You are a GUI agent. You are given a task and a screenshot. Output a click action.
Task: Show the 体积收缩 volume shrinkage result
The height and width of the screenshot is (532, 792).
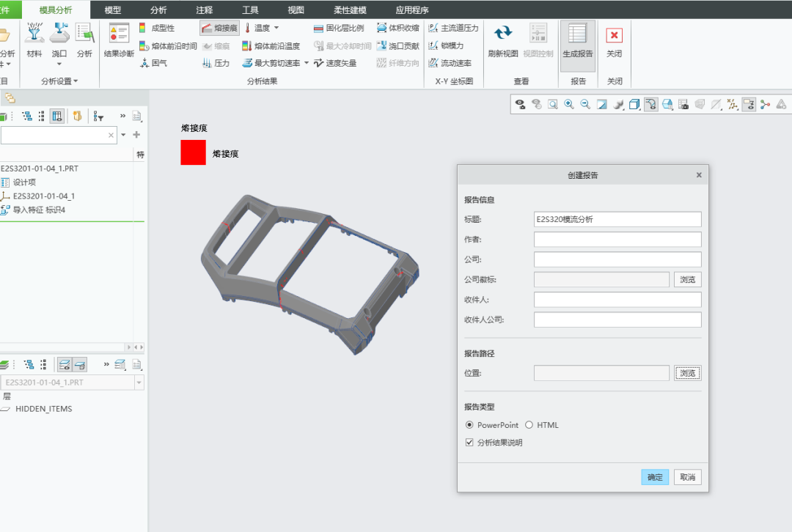click(398, 28)
